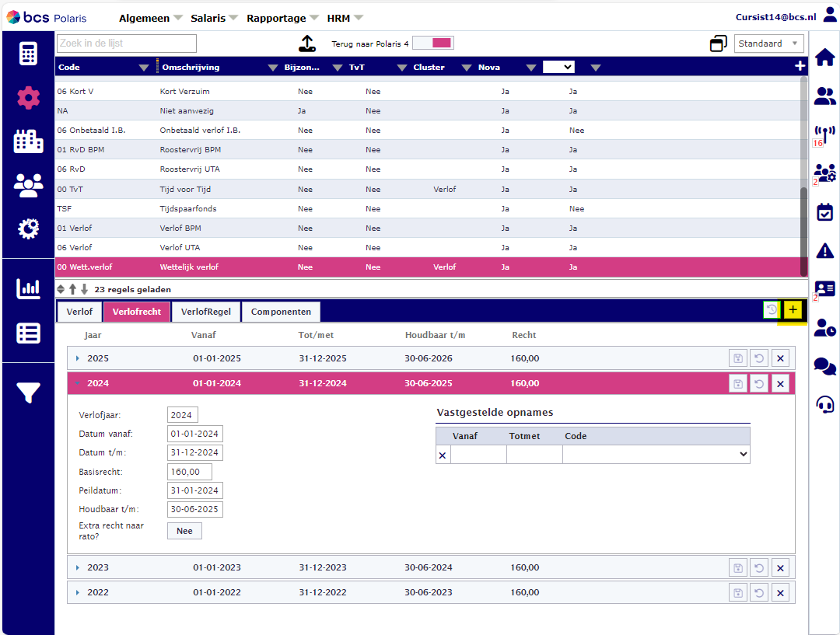
Task: Click the list vertical scrollbar
Action: click(803, 218)
